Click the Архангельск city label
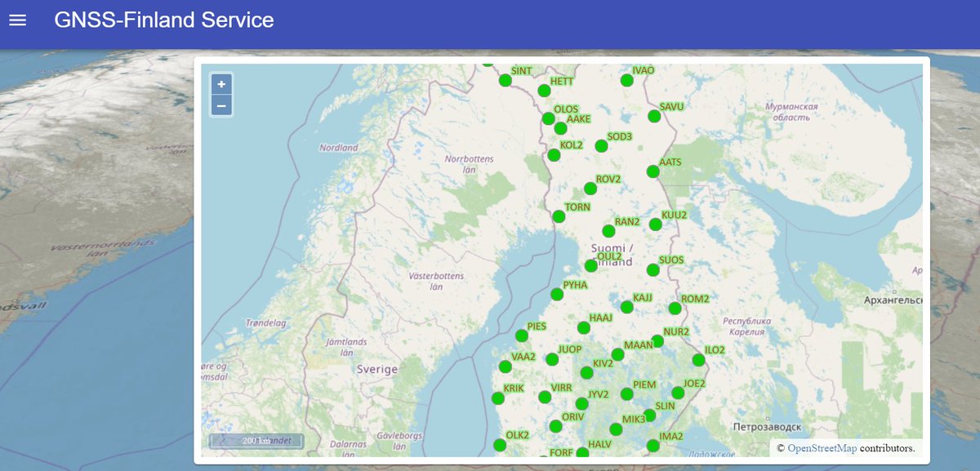The image size is (980, 471). [x=893, y=301]
